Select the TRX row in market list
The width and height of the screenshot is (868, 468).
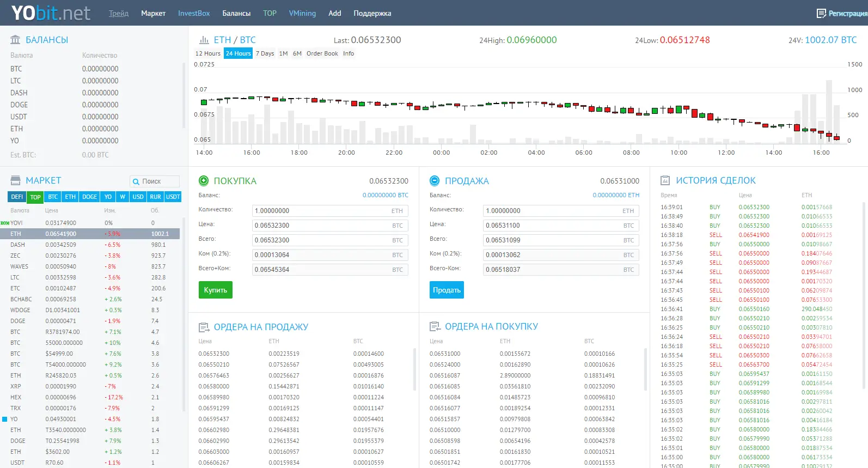coord(90,408)
